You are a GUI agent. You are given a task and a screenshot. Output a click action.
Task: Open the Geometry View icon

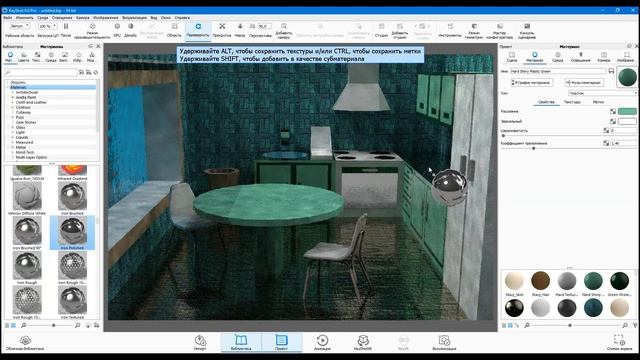(x=474, y=31)
